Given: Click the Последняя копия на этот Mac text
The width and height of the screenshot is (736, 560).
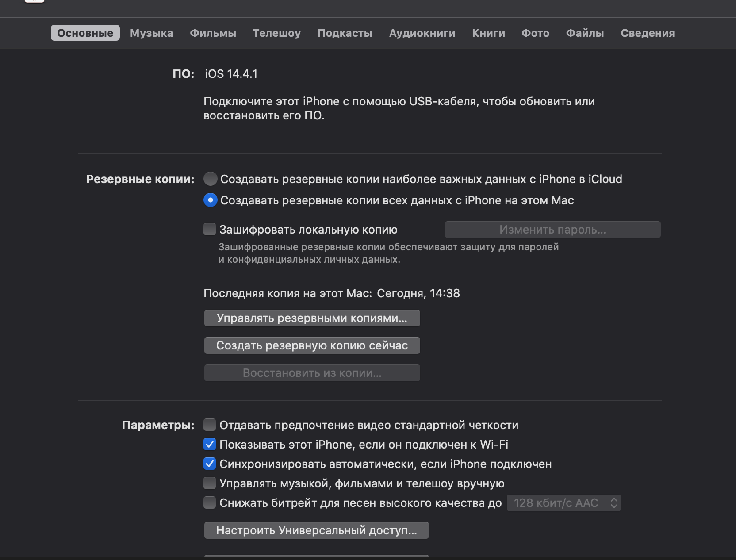Looking at the screenshot, I should [x=287, y=293].
